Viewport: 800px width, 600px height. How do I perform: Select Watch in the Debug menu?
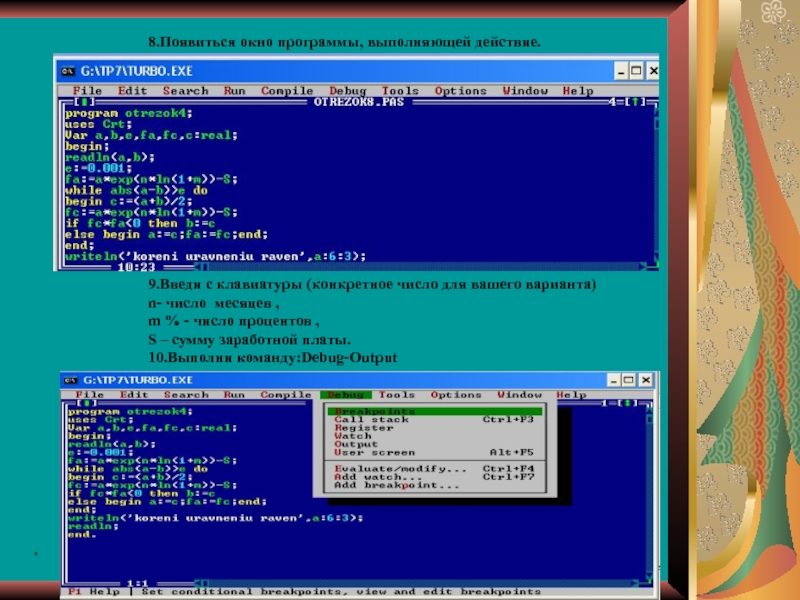(x=352, y=436)
